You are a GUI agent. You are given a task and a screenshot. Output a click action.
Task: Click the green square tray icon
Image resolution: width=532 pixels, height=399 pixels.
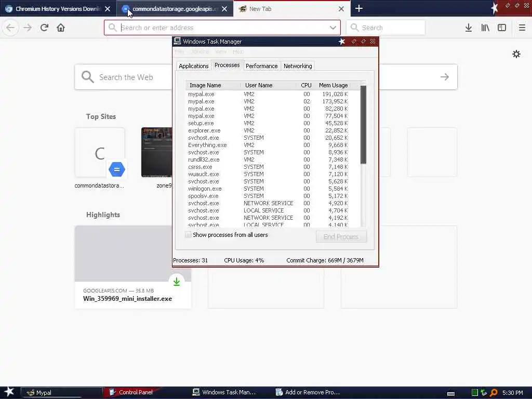(475, 393)
